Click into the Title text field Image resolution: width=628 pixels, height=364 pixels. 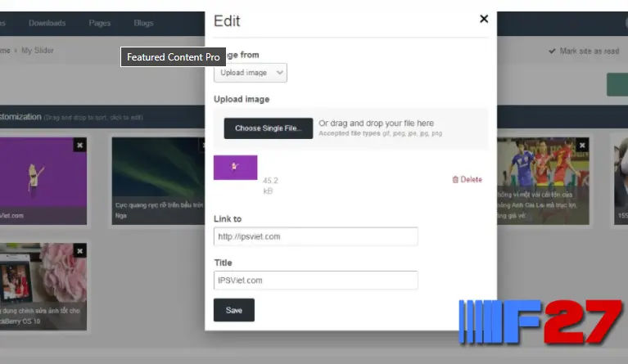tap(315, 280)
